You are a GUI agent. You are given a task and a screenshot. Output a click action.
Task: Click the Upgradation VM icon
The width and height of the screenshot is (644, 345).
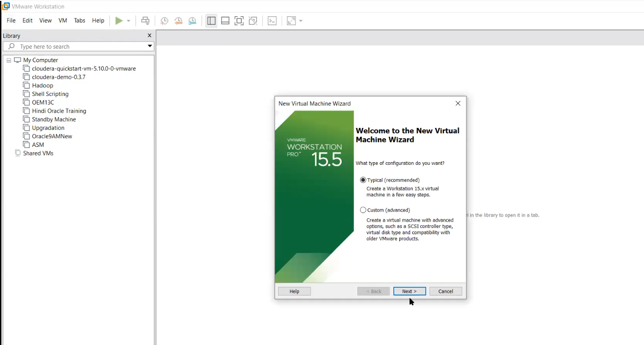click(x=27, y=128)
